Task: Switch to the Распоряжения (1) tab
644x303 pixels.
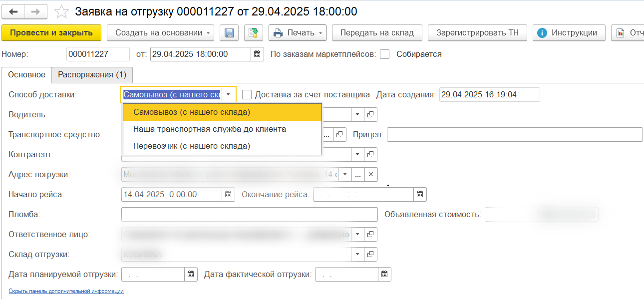Action: [x=92, y=75]
